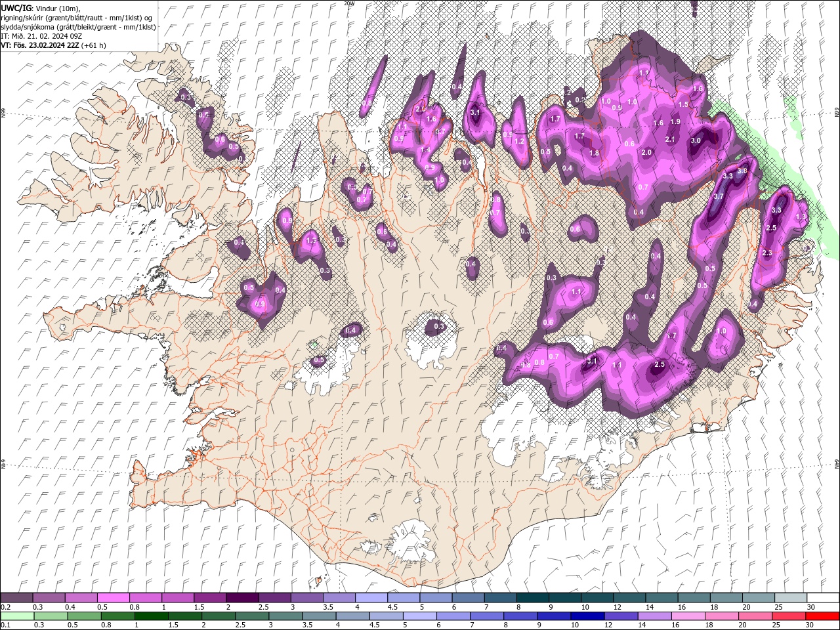Pick the snow-scale swatch starting at 18
Image resolution: width=840 pixels, height=630 pixels.
pyautogui.click(x=726, y=598)
